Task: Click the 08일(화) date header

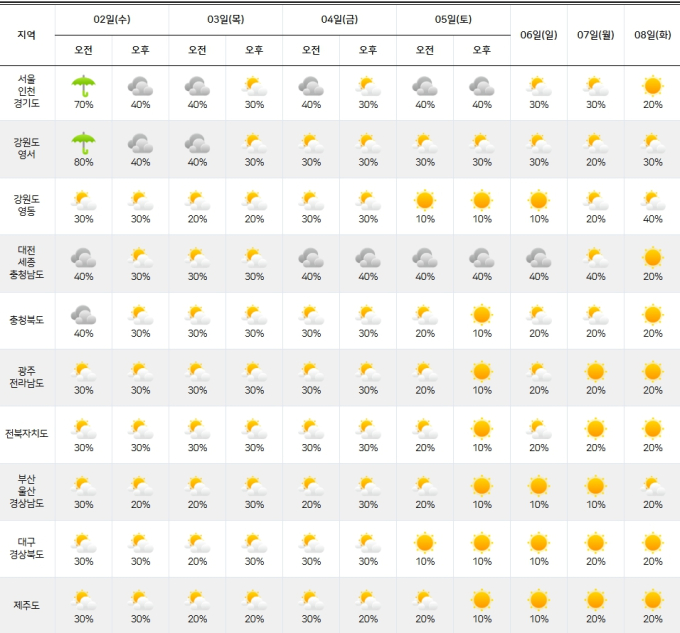Action: (x=652, y=35)
